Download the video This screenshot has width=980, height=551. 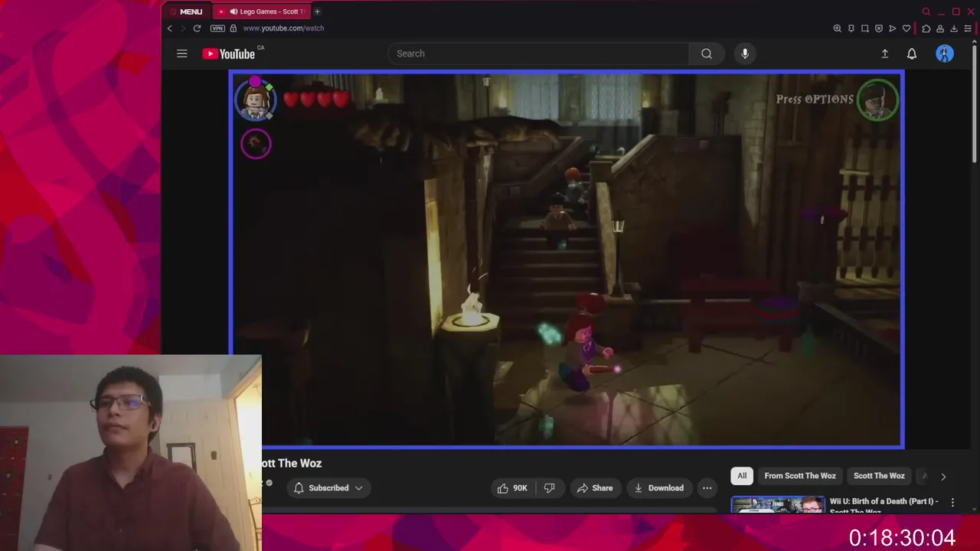pyautogui.click(x=658, y=488)
